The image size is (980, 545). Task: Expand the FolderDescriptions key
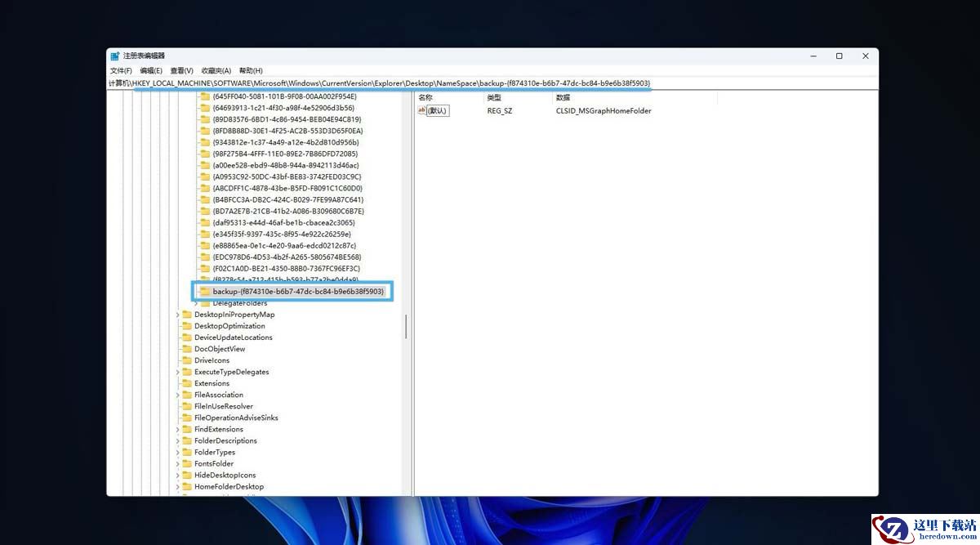tap(177, 440)
